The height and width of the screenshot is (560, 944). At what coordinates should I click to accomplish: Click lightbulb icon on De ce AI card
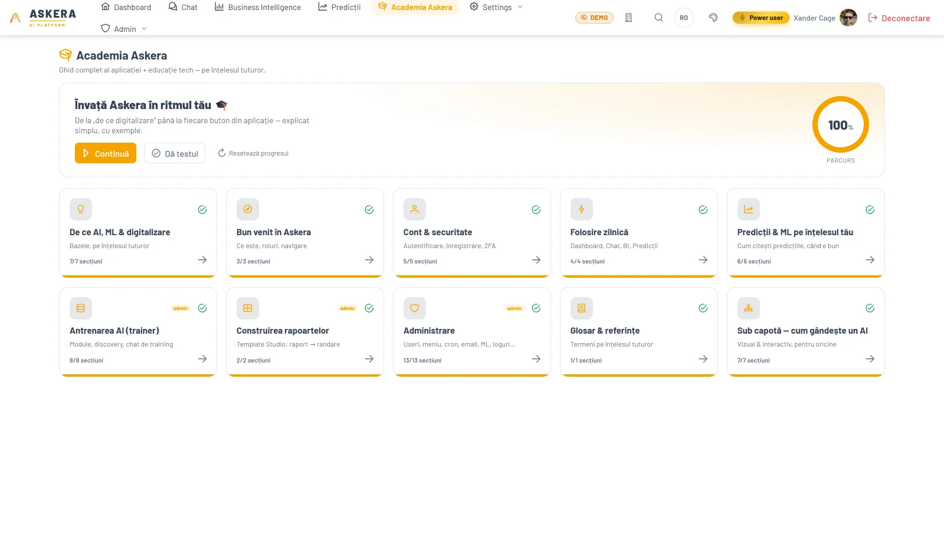click(81, 209)
